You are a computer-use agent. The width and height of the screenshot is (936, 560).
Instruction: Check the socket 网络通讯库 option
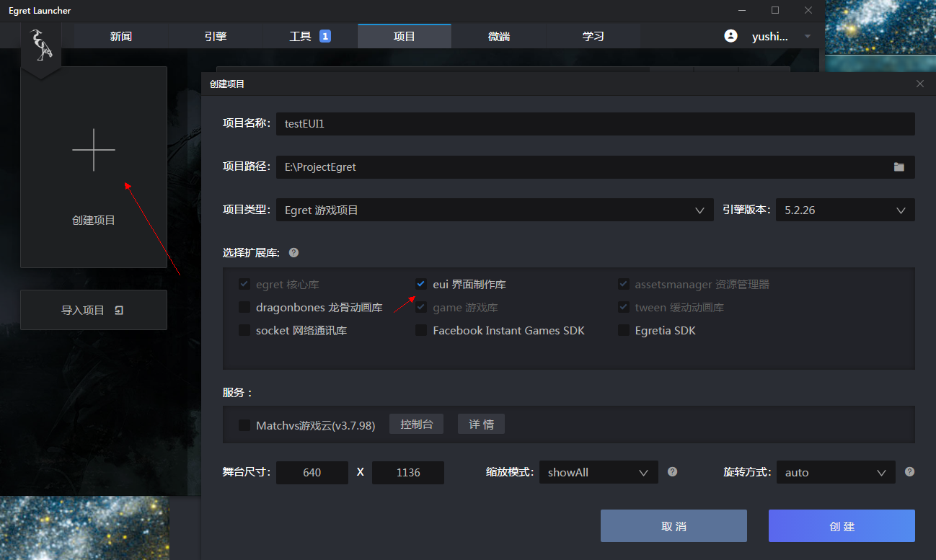click(x=244, y=330)
